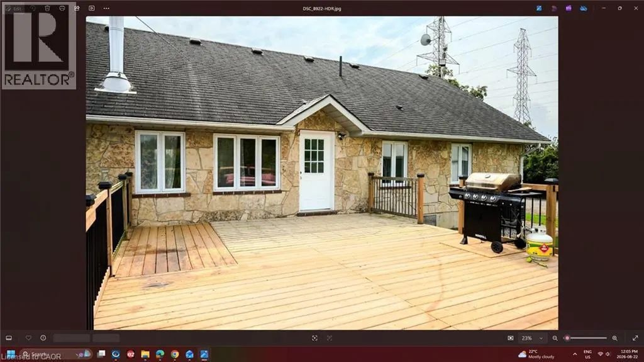Screen dimensions: 644x362
Task: Click the OneDrive cloud icon in title bar
Action: pos(583,8)
